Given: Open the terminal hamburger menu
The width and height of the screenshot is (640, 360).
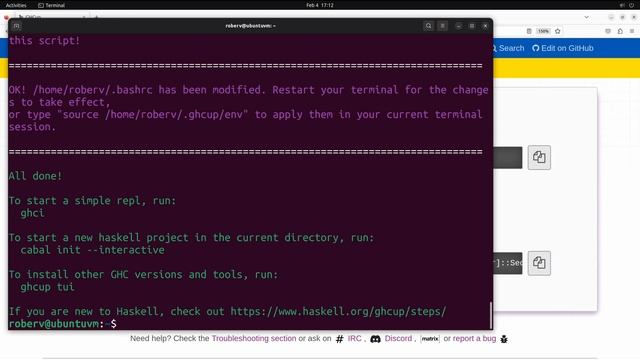Looking at the screenshot, I should (x=442, y=26).
